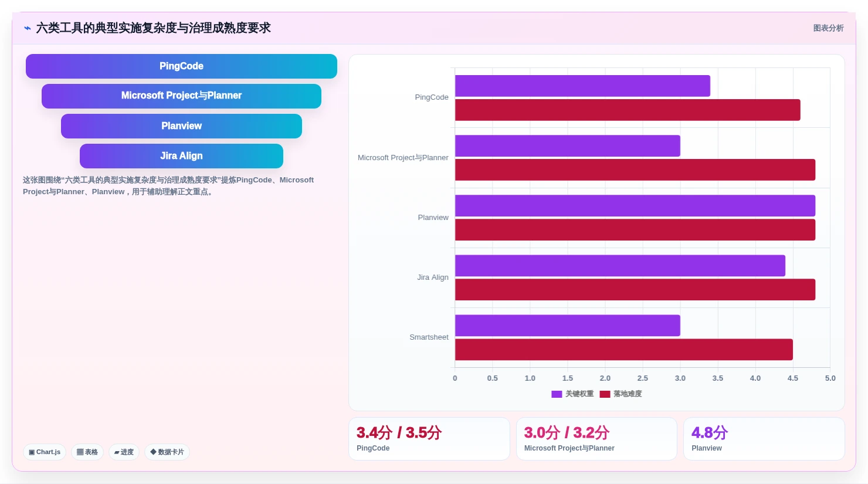Click the description paragraph under the funnel
This screenshot has height=484, width=868.
tap(168, 186)
